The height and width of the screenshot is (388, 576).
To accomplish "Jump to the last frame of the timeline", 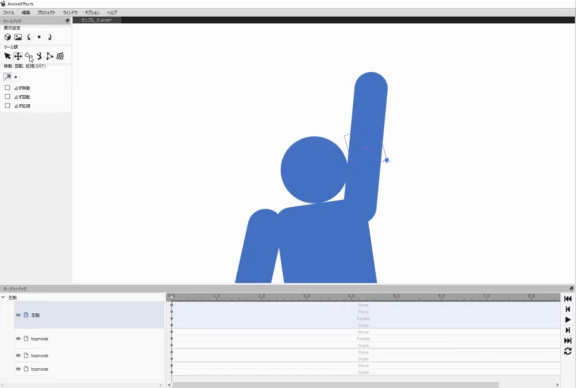I will point(568,341).
